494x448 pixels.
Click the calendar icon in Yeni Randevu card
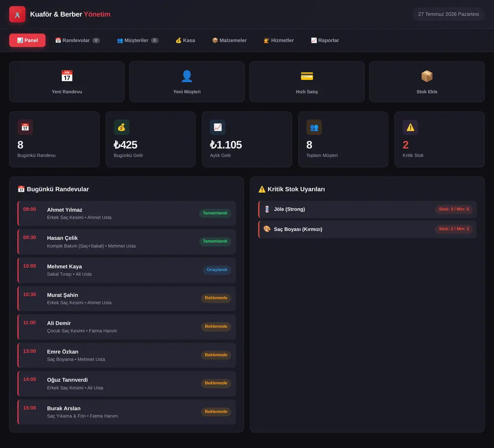coord(67,76)
